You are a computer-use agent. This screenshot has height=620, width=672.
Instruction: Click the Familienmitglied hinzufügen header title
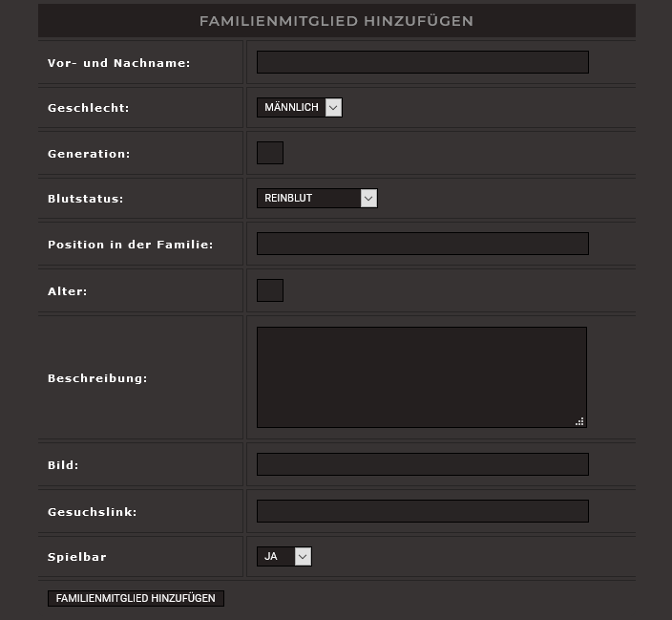click(x=336, y=21)
